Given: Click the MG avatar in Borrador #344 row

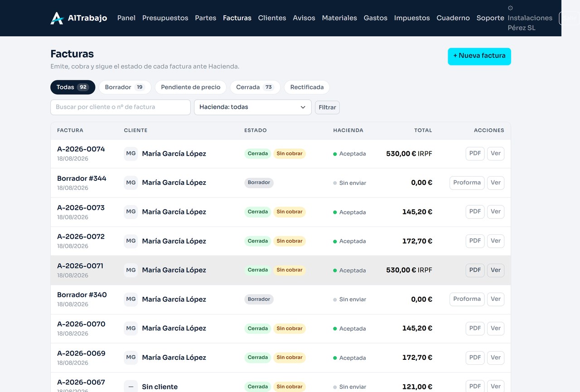Looking at the screenshot, I should [x=131, y=183].
